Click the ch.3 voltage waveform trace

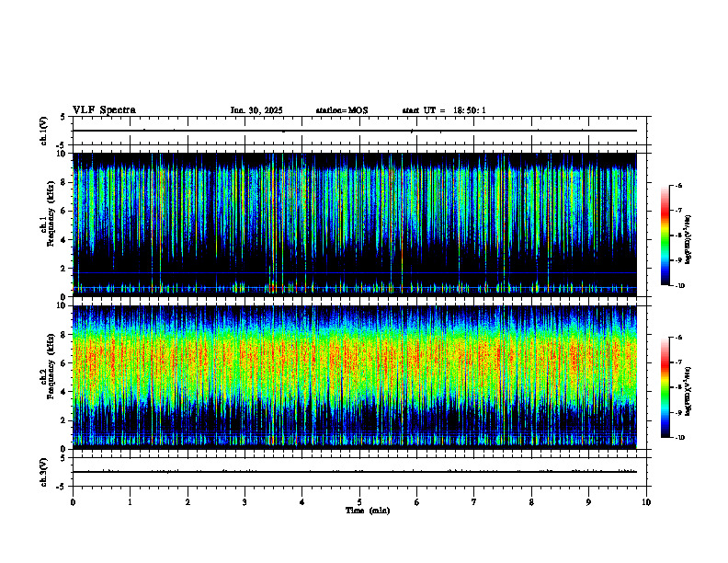355,472
